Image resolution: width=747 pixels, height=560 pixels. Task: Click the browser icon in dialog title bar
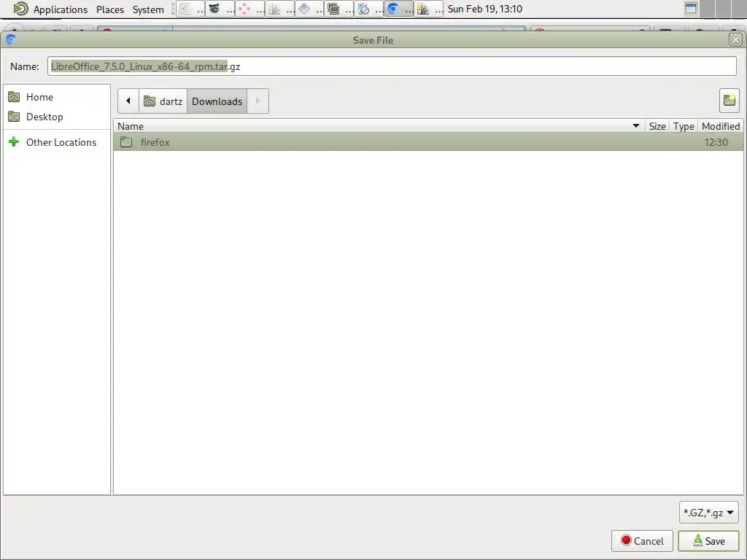pos(11,39)
